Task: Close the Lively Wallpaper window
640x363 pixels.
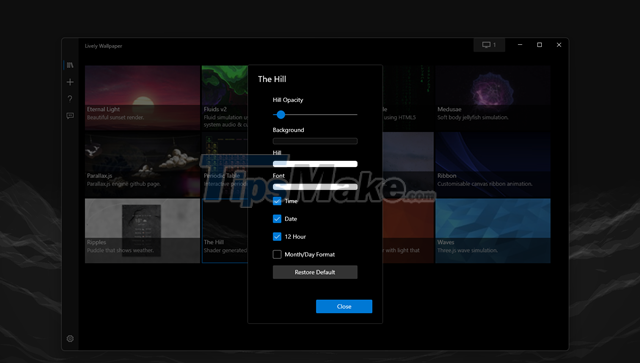Action: pyautogui.click(x=559, y=45)
